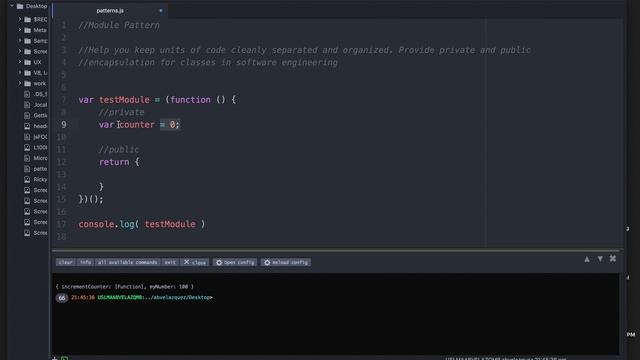Click the //encapsulation for classes comment line
Image resolution: width=640 pixels, height=360 pixels.
208,63
